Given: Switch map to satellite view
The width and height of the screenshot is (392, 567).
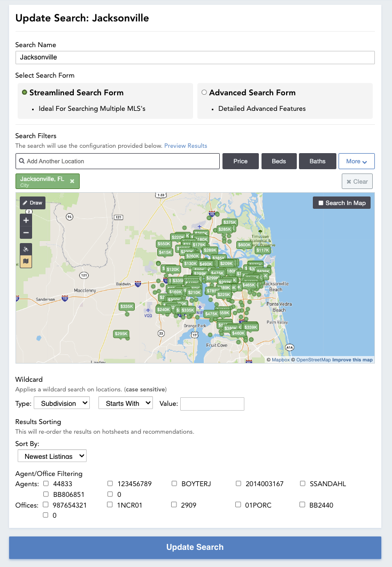Looking at the screenshot, I should pos(26,249).
